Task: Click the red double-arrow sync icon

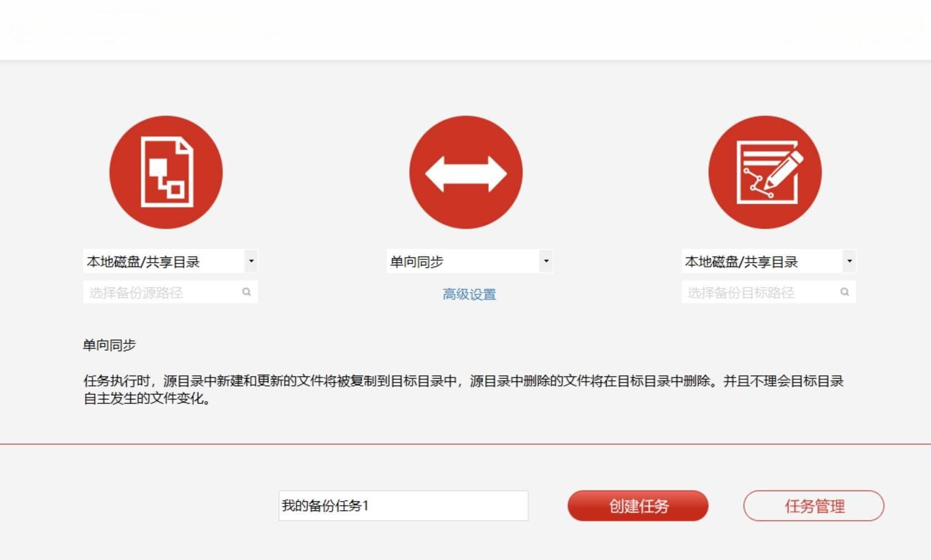Action: pyautogui.click(x=466, y=172)
